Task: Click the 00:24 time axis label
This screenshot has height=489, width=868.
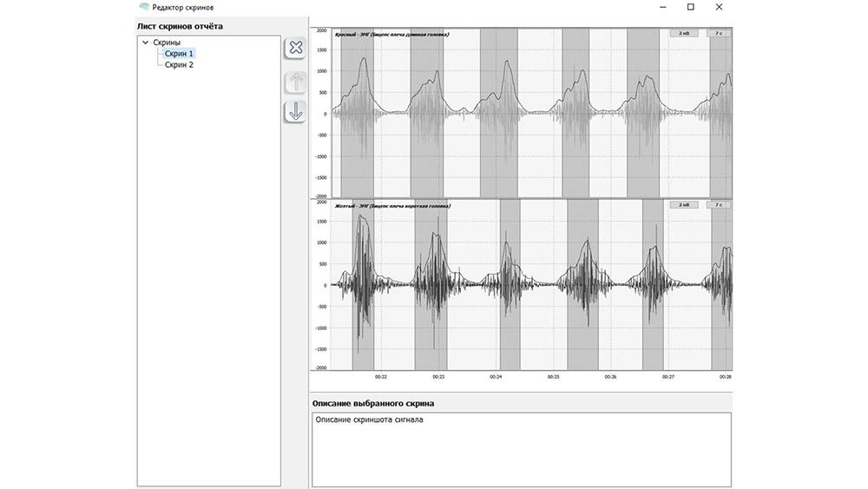Action: [496, 377]
